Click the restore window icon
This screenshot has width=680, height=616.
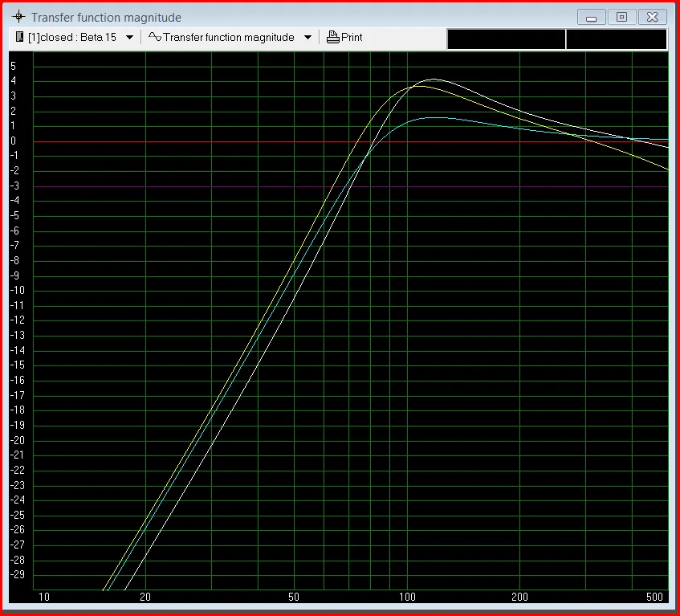[621, 16]
